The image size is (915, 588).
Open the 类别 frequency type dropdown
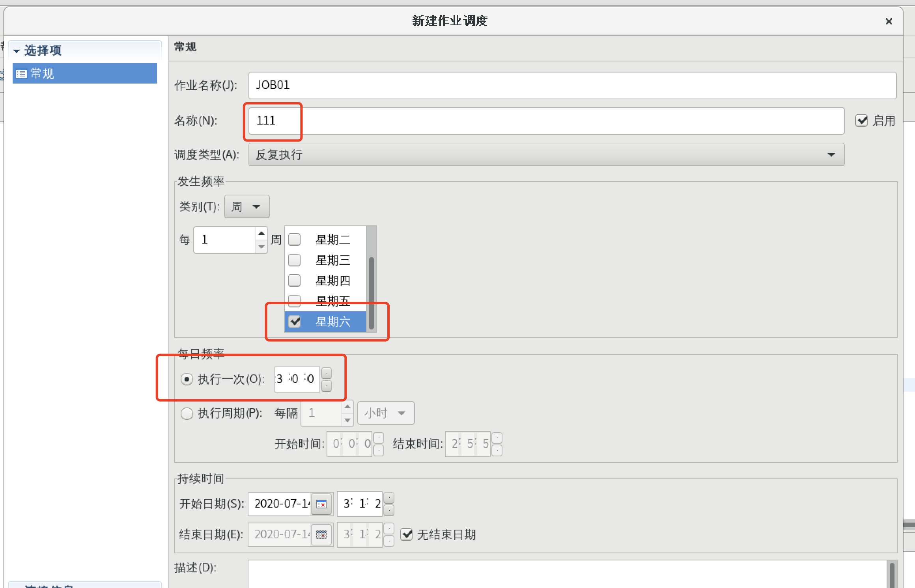coord(246,207)
